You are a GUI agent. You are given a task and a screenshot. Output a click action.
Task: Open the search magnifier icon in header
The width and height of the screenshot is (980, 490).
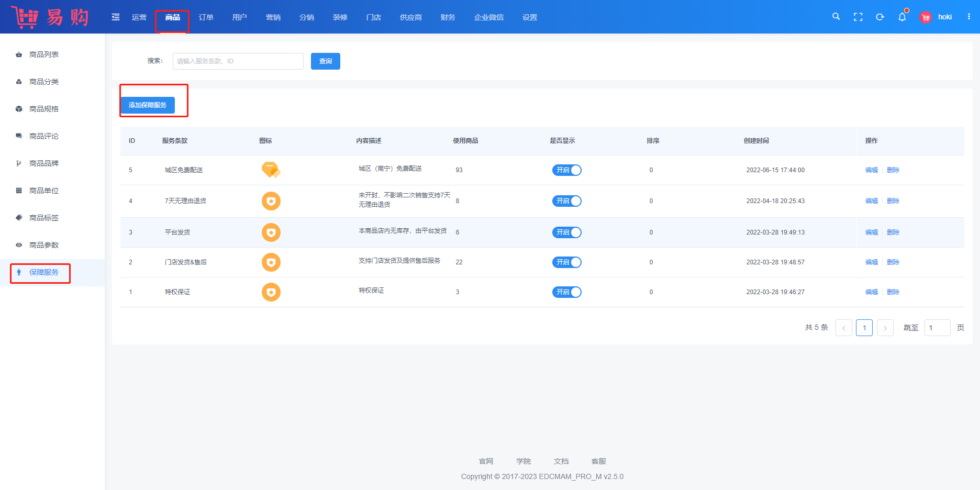[x=836, y=17]
